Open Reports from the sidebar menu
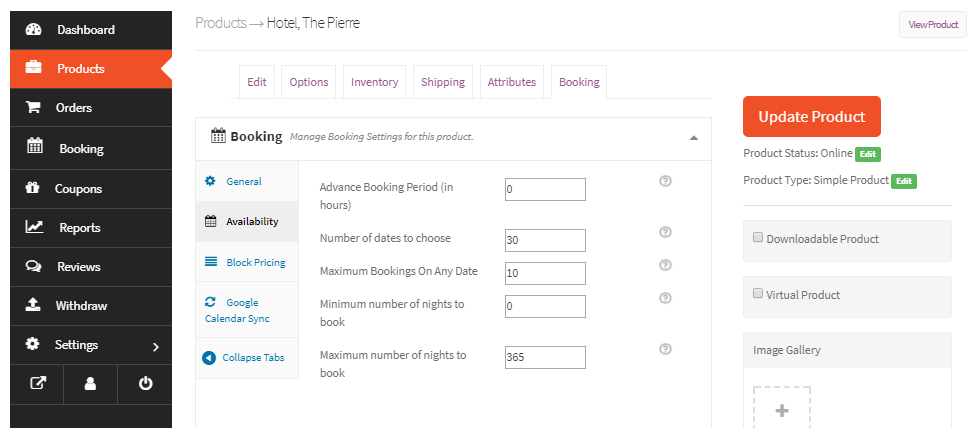The image size is (977, 428). coord(79,228)
